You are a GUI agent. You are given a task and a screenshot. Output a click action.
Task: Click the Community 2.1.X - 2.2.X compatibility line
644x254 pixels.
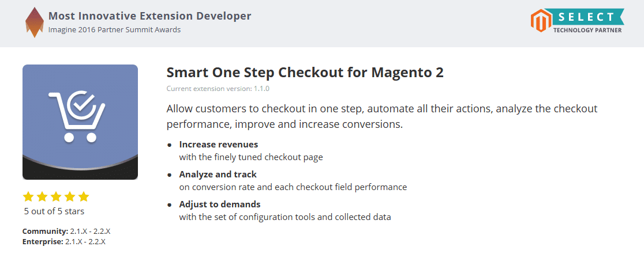(66, 231)
